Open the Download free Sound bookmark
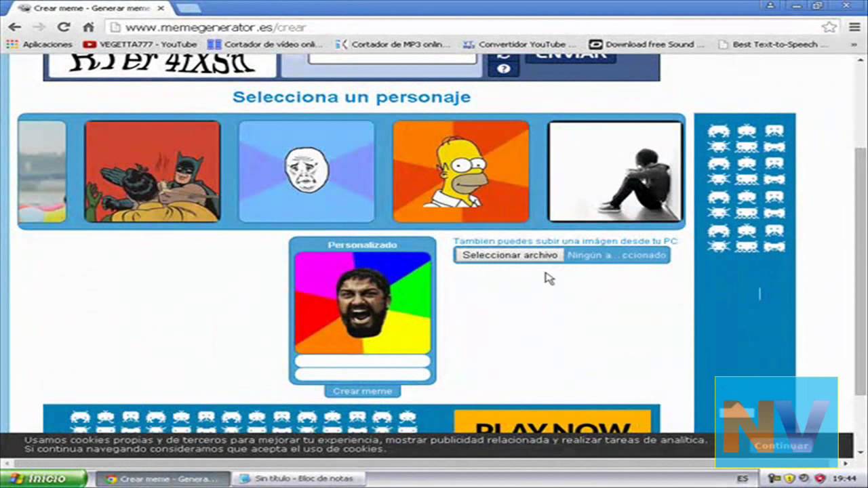The image size is (868, 488). point(647,44)
